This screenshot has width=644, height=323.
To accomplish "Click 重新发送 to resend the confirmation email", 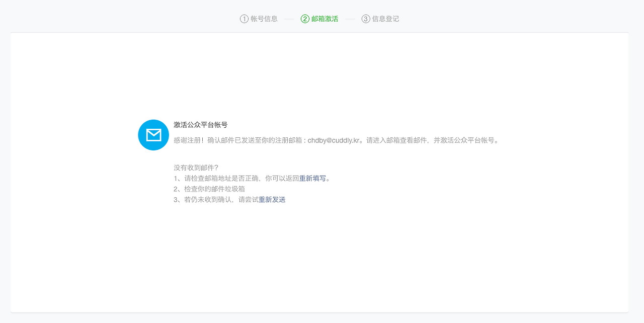I will 271,199.
